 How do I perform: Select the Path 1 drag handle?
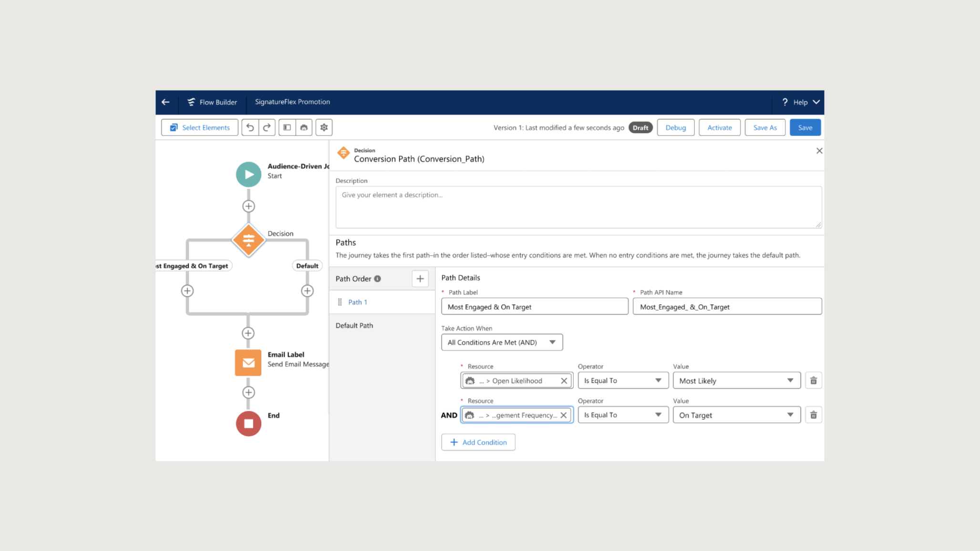click(x=340, y=302)
